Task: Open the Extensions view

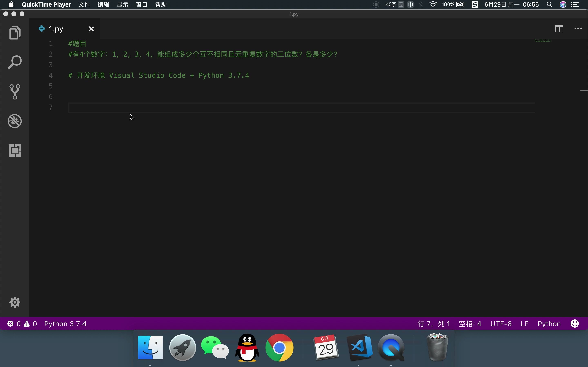Action: pyautogui.click(x=14, y=150)
